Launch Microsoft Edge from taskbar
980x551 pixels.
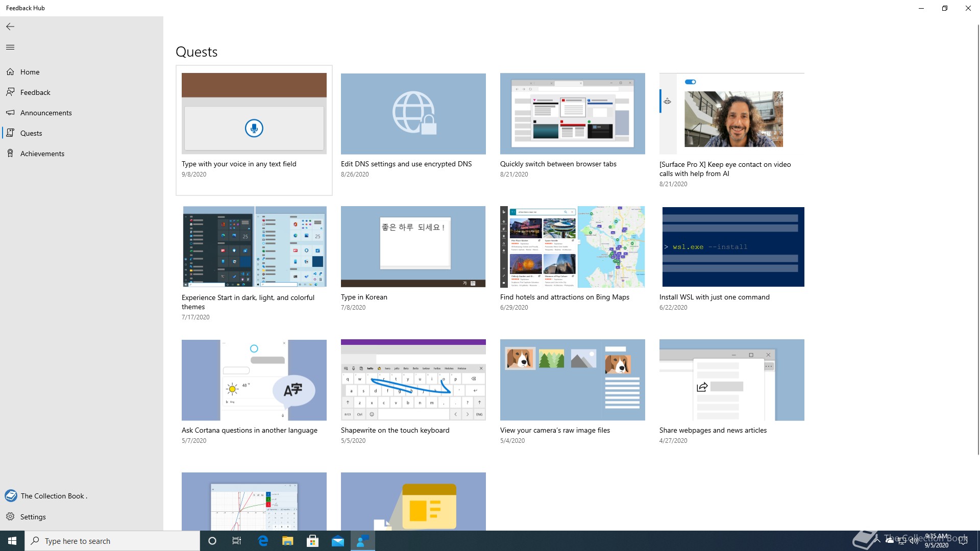(263, 541)
